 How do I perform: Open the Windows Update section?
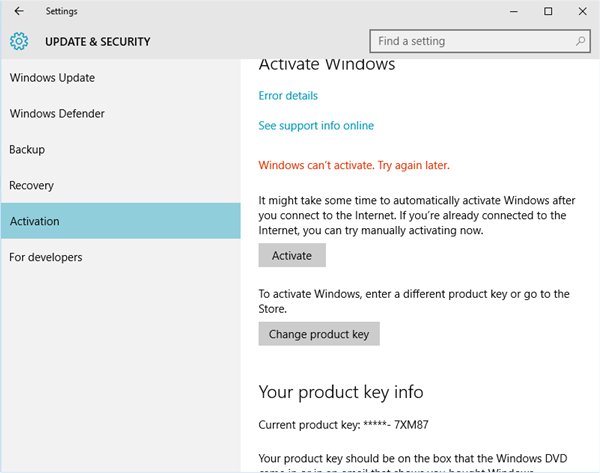[52, 78]
